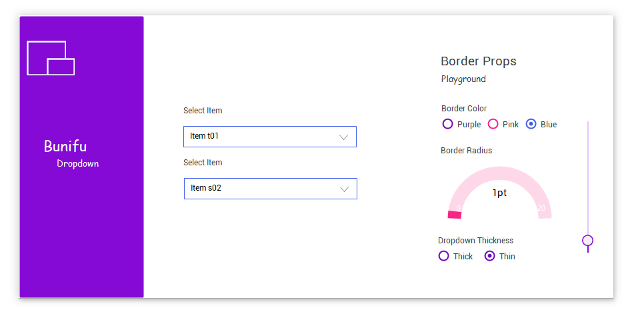Click the Dropdown Thickness label
Viewport: 644px width, 314px height.
[475, 241]
